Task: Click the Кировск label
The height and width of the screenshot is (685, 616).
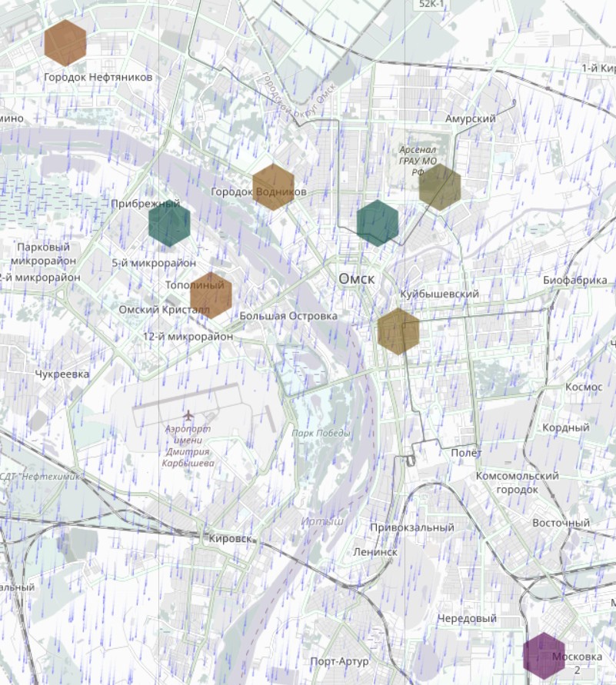Action: tap(230, 539)
